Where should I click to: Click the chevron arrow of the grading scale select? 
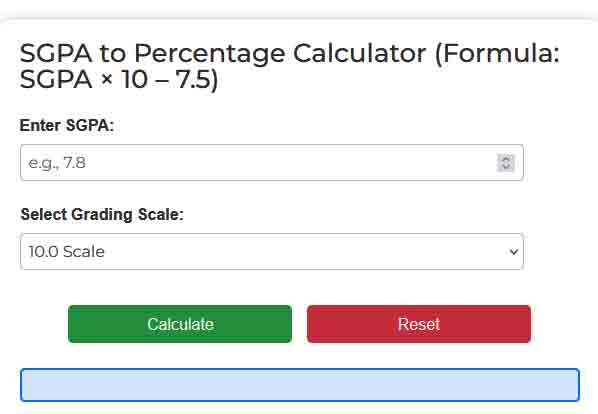(514, 252)
